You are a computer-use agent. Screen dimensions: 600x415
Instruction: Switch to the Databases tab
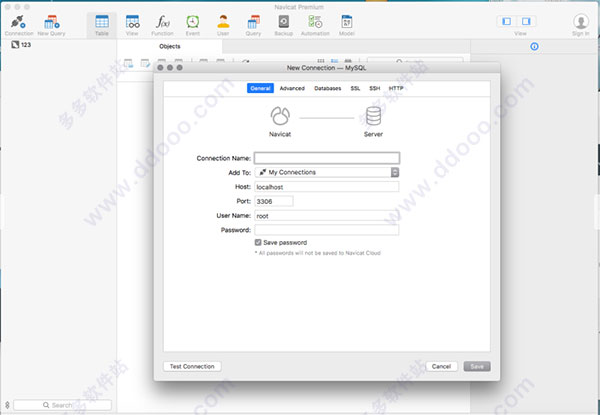[x=328, y=88]
